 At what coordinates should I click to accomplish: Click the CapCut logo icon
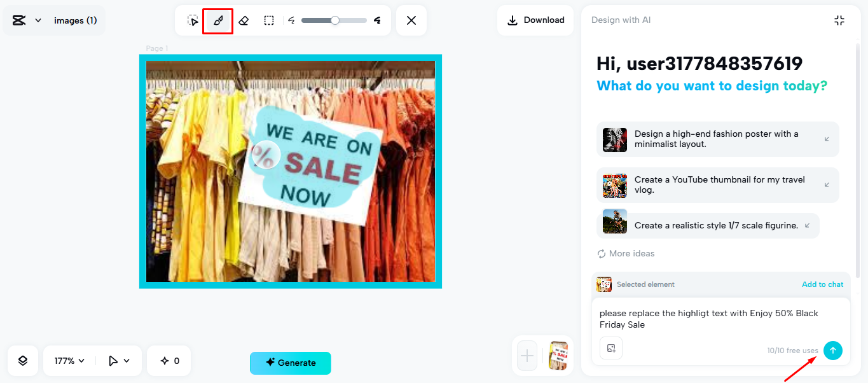tap(19, 20)
